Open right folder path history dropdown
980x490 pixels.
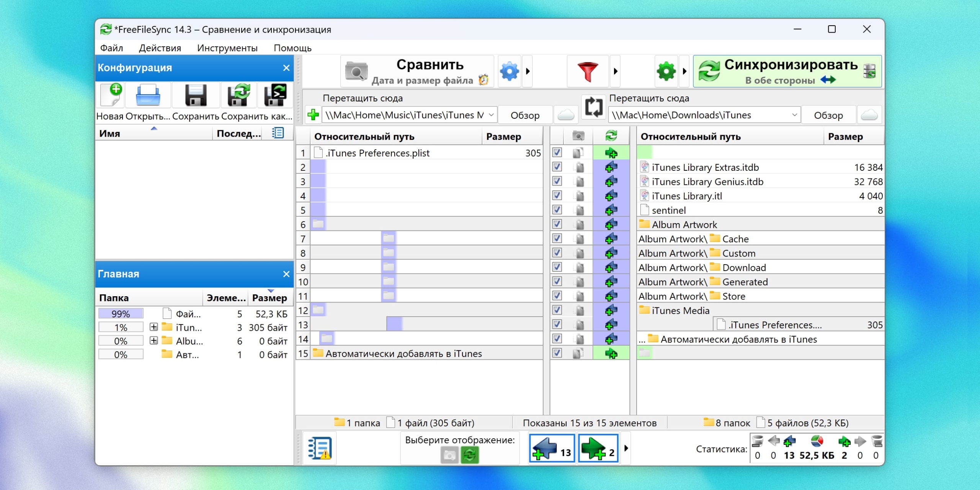click(x=794, y=115)
